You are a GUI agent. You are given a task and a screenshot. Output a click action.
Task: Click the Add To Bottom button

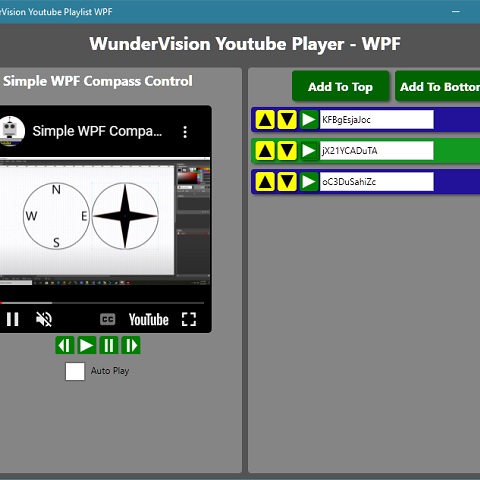[x=438, y=87]
